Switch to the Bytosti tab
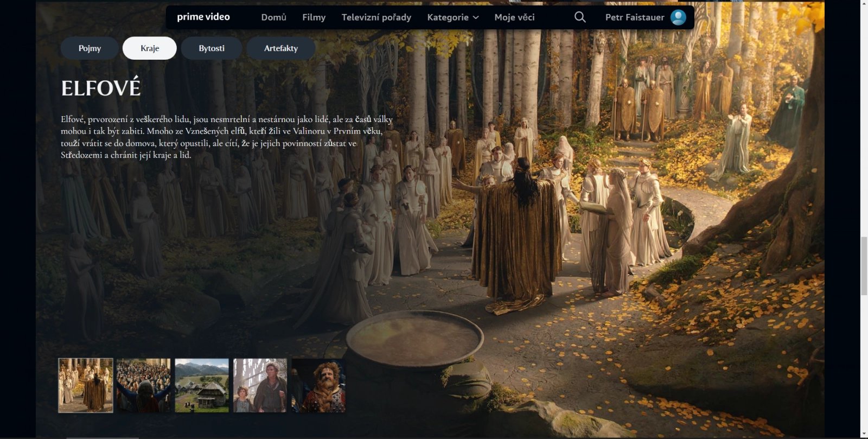Screen dimensions: 868x439 click(212, 48)
